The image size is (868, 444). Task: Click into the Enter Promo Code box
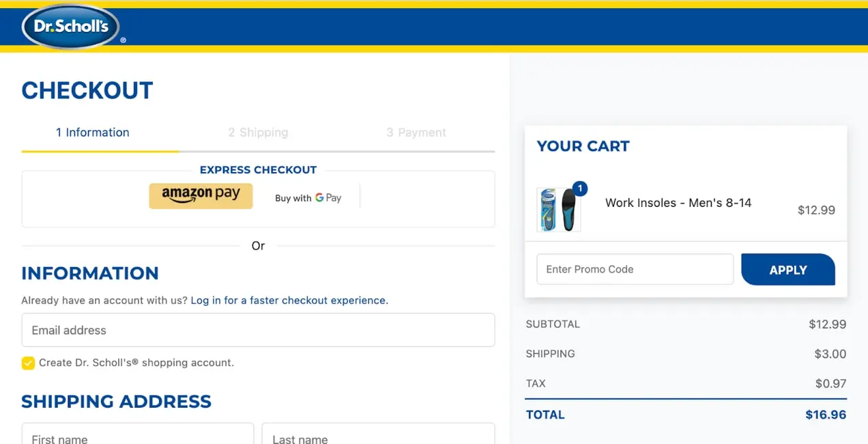[635, 269]
